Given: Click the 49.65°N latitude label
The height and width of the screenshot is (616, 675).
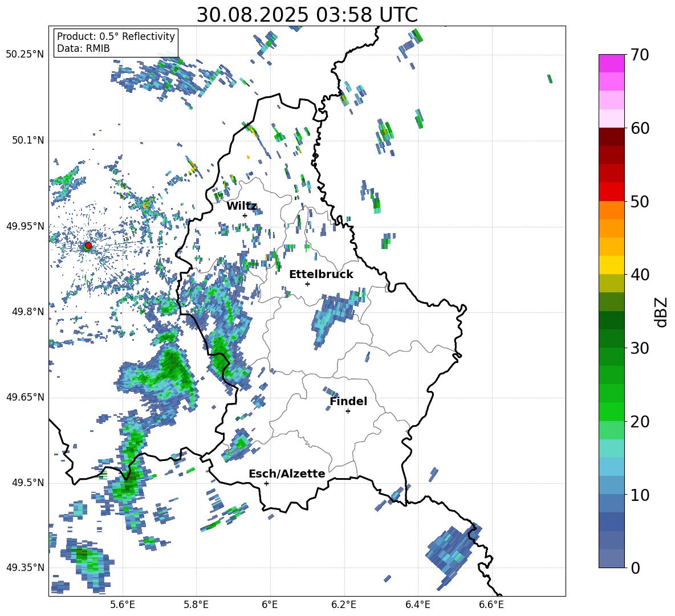Looking at the screenshot, I should click(x=25, y=397).
